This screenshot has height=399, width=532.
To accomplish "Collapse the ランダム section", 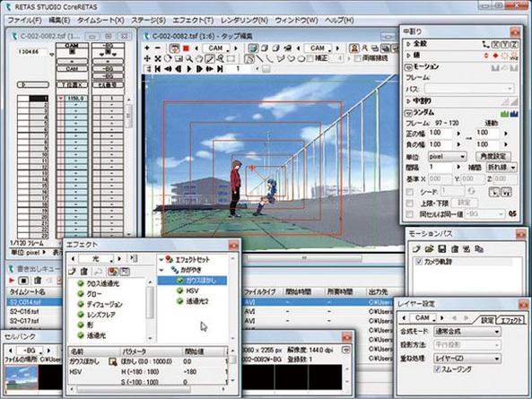I will click(408, 113).
